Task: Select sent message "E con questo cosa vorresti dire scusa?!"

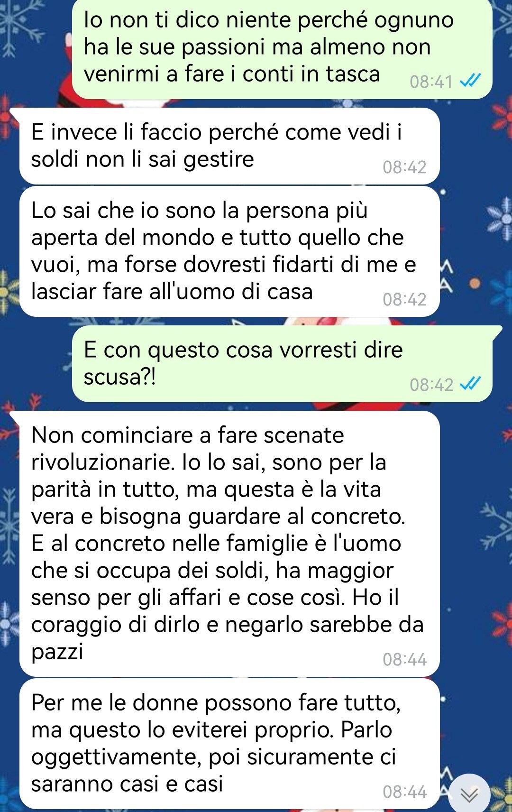Action: (x=282, y=364)
